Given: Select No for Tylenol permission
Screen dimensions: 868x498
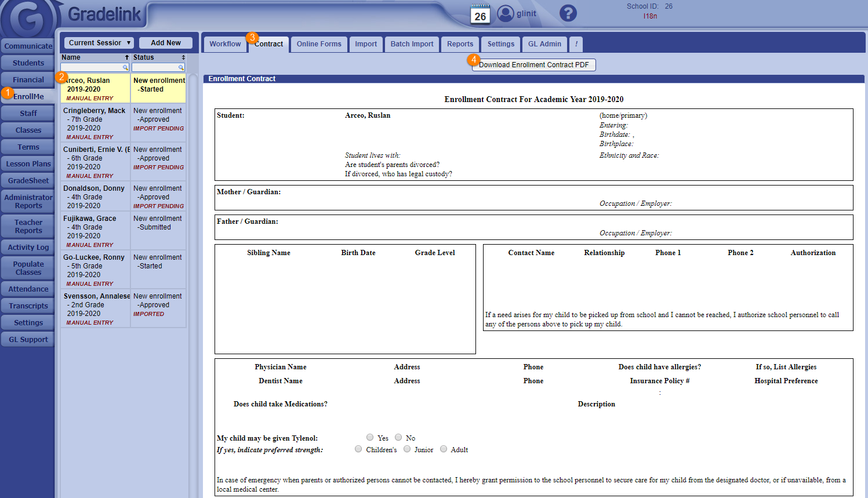Looking at the screenshot, I should coord(398,437).
